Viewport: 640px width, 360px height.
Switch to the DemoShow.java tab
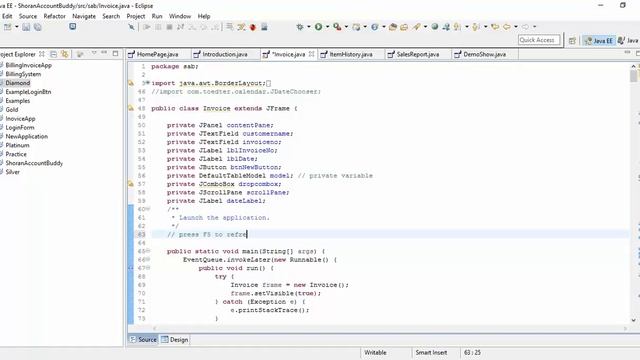point(484,54)
